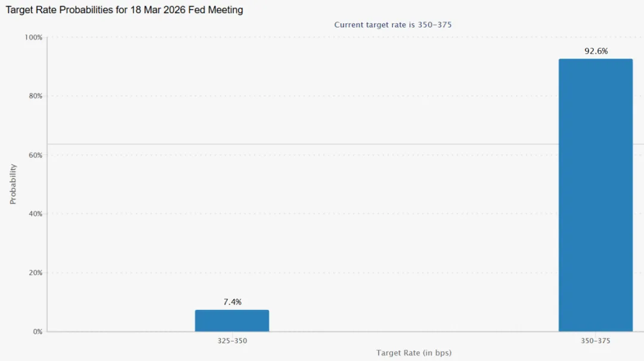Select the 92.6% data label

tap(596, 51)
